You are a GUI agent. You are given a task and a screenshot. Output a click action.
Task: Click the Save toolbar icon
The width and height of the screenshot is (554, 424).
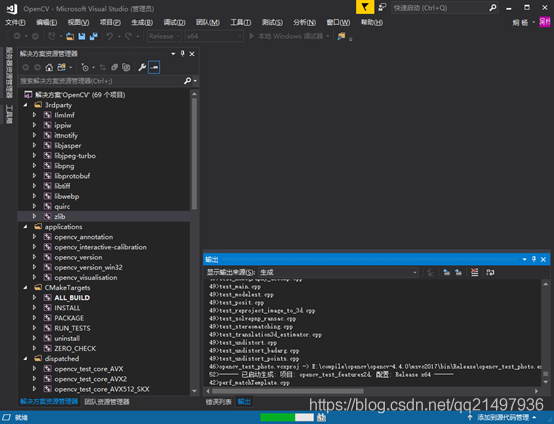coord(82,36)
